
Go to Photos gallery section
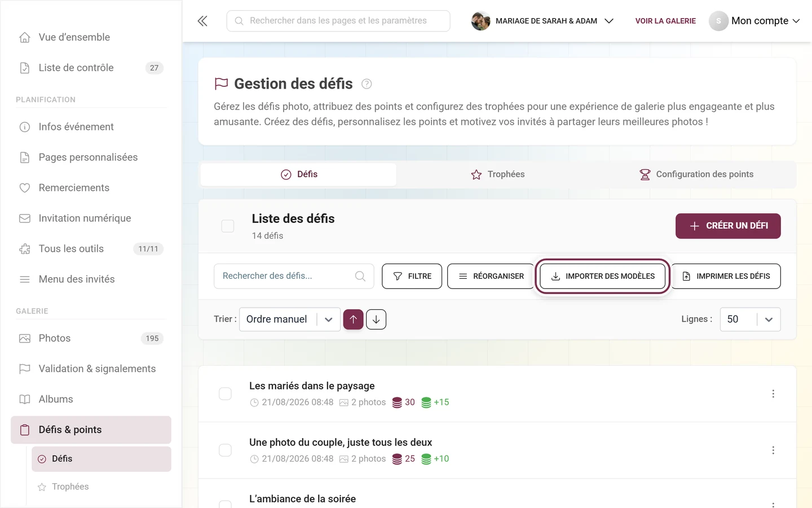[x=91, y=339]
